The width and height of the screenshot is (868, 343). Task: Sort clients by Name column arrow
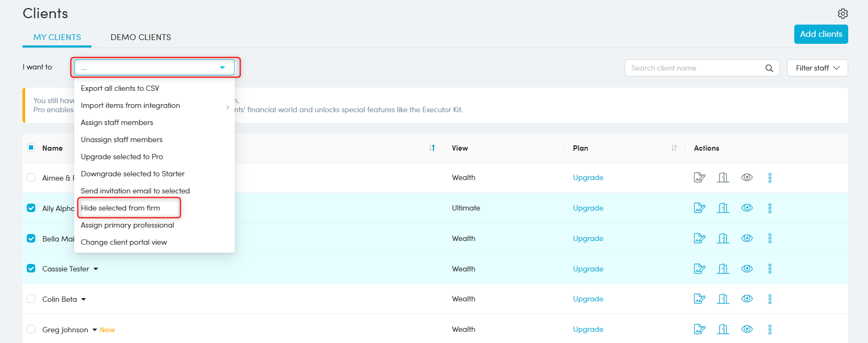(x=432, y=148)
